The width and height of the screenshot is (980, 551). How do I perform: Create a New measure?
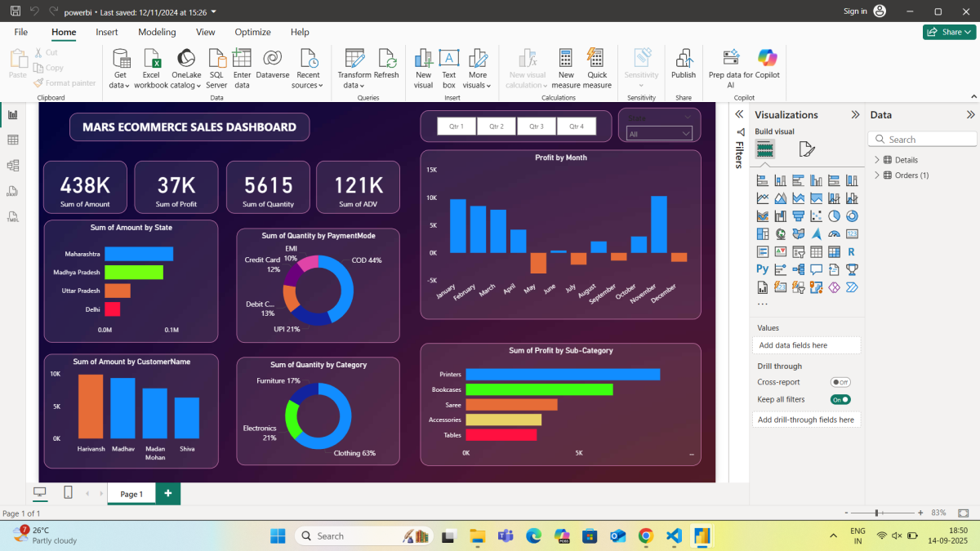tap(566, 60)
